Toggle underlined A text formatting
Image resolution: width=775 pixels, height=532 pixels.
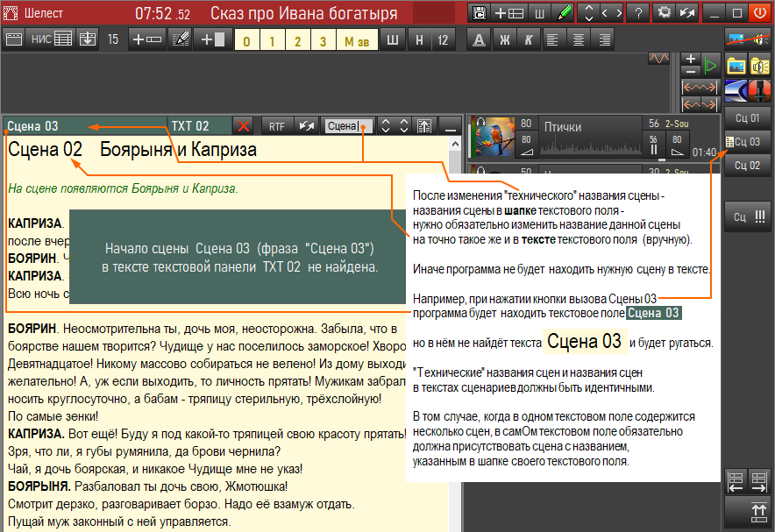(x=479, y=39)
